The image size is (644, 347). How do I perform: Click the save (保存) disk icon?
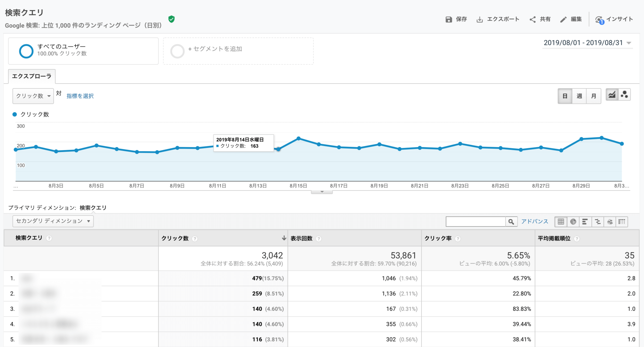click(449, 19)
